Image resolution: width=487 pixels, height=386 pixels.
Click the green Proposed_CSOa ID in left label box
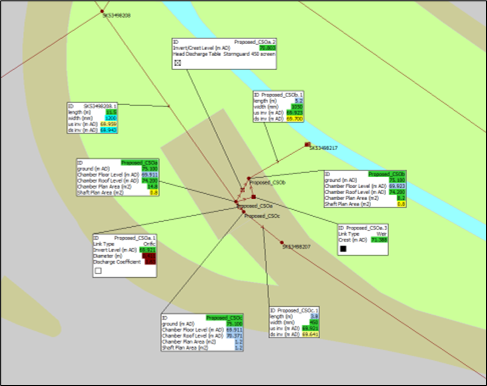(139, 163)
